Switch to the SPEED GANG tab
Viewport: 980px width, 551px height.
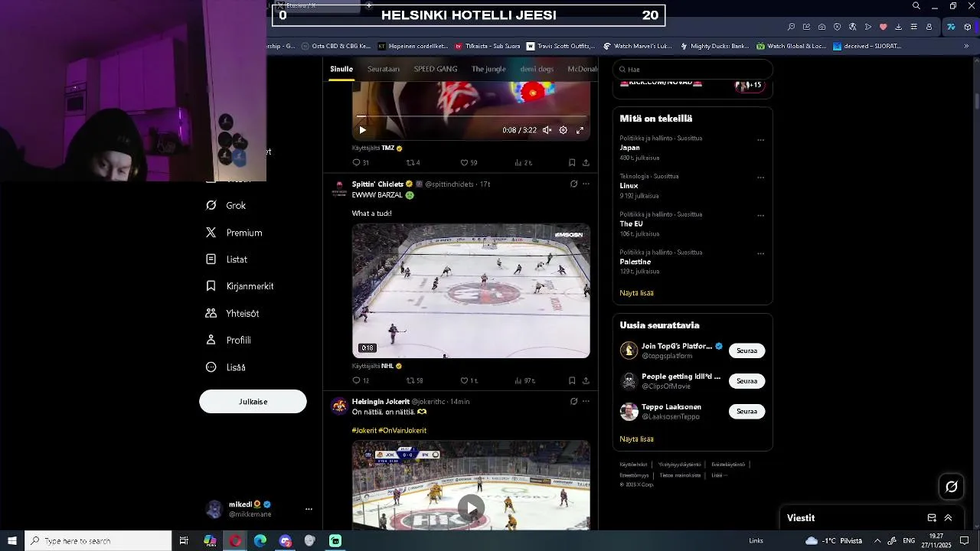(x=436, y=69)
